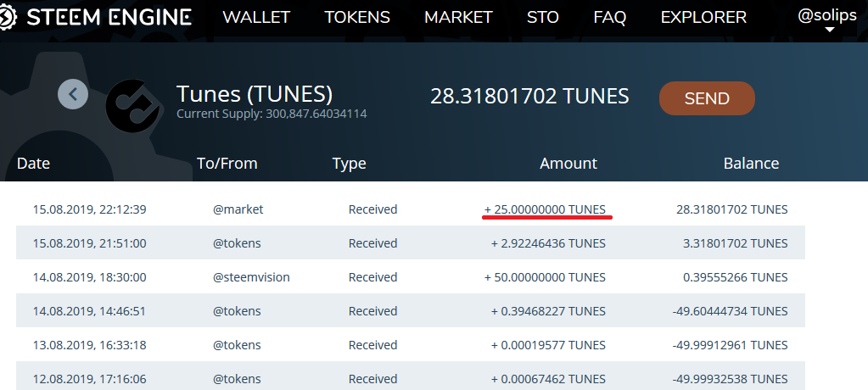Click the + 0.00067462 TUNES amount
The width and height of the screenshot is (868, 390).
(x=548, y=379)
